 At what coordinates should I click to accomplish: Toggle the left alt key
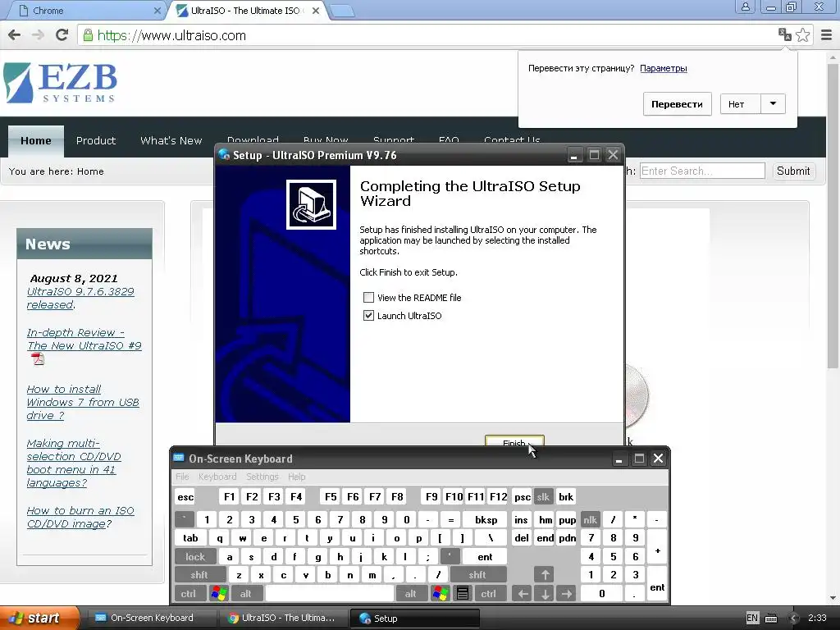(245, 594)
